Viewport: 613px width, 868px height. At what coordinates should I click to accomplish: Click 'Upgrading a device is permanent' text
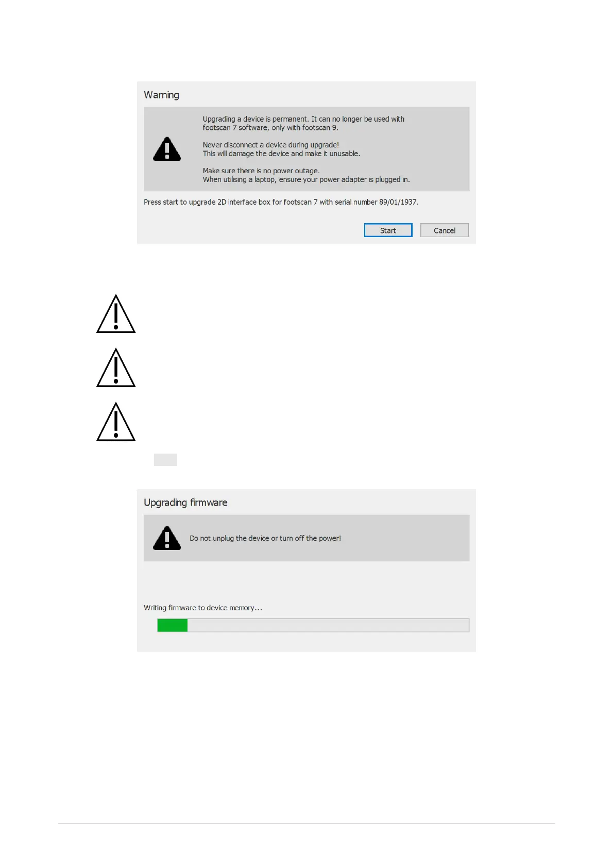pos(256,119)
